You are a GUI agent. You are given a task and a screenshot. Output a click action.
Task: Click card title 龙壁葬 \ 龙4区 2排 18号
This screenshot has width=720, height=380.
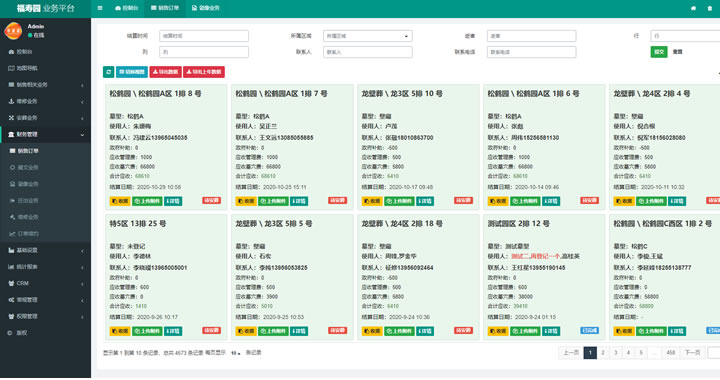tap(402, 224)
